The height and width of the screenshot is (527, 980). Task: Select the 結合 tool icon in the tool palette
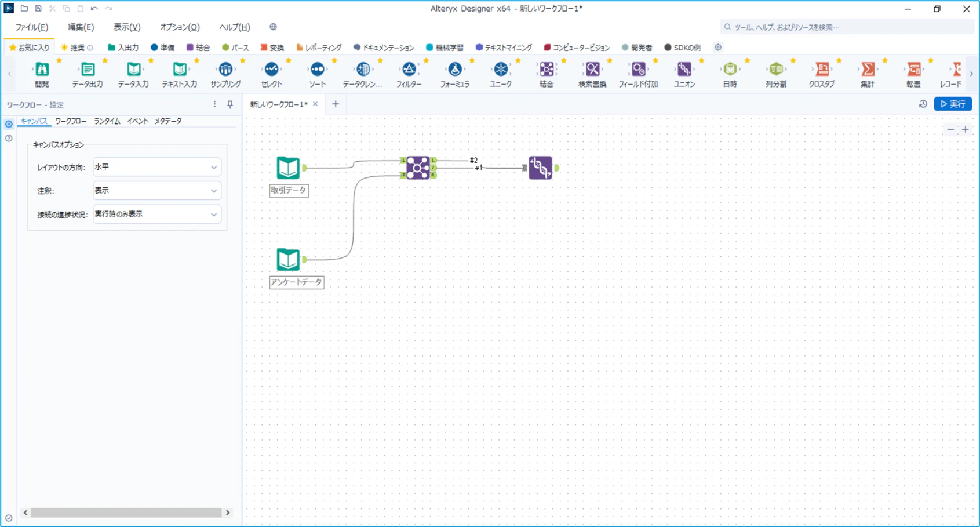point(547,70)
